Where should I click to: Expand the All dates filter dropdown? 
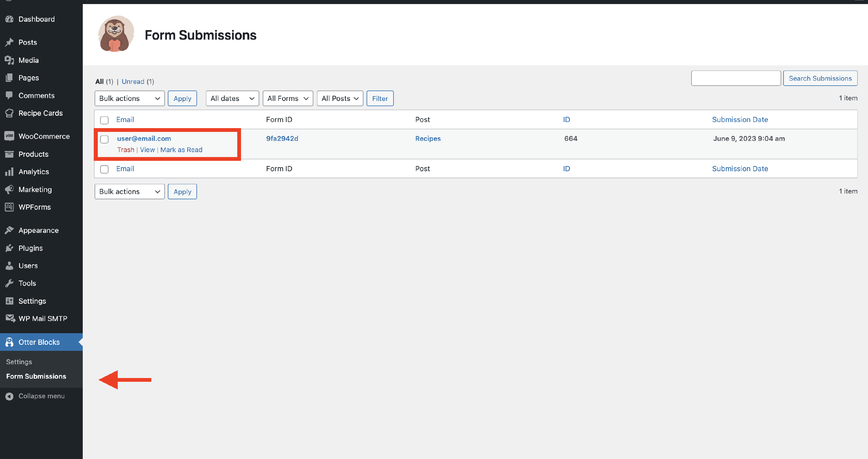pyautogui.click(x=232, y=98)
